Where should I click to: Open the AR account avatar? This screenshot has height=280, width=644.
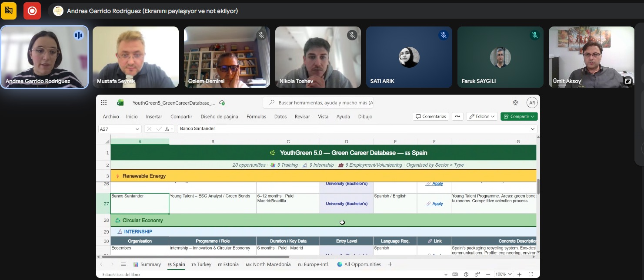click(x=532, y=102)
